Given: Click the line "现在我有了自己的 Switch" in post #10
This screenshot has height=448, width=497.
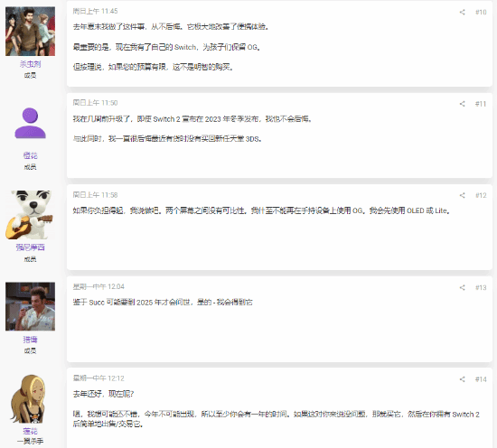Looking at the screenshot, I should 167,47.
